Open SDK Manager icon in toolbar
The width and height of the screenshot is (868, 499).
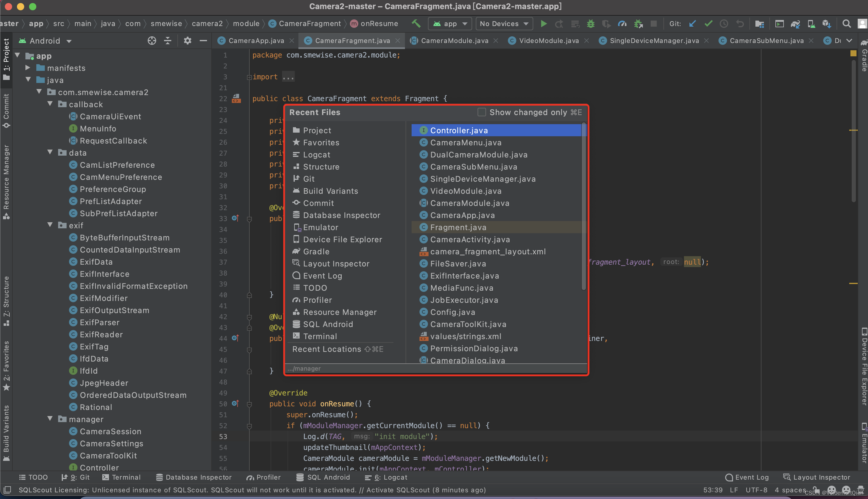coord(827,24)
